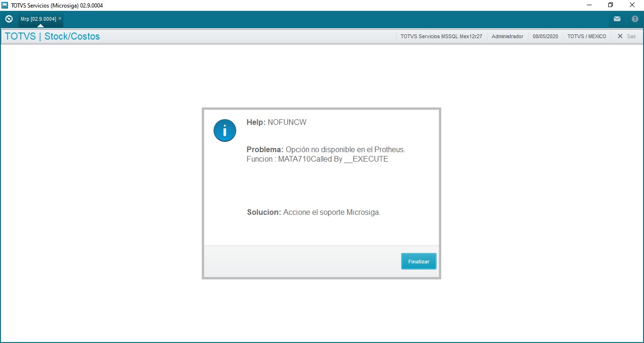The width and height of the screenshot is (644, 343).
Task: Click the date 08/05/2020
Action: (545, 36)
